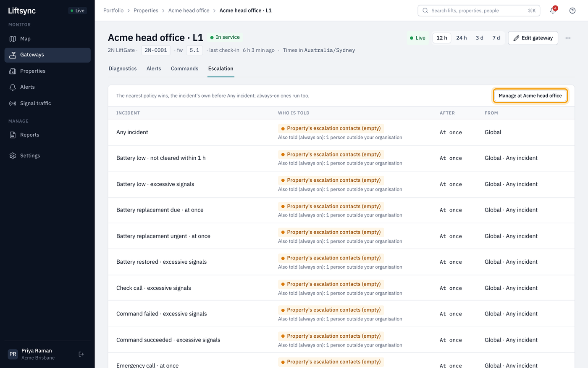The height and width of the screenshot is (368, 588).
Task: Click the Reports document icon in sidebar
Action: (13, 135)
